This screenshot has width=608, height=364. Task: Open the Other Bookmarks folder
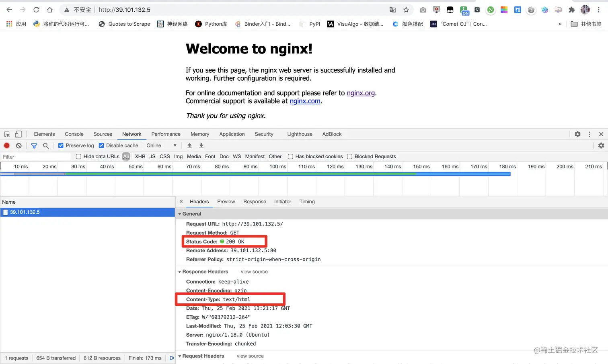tap(586, 24)
